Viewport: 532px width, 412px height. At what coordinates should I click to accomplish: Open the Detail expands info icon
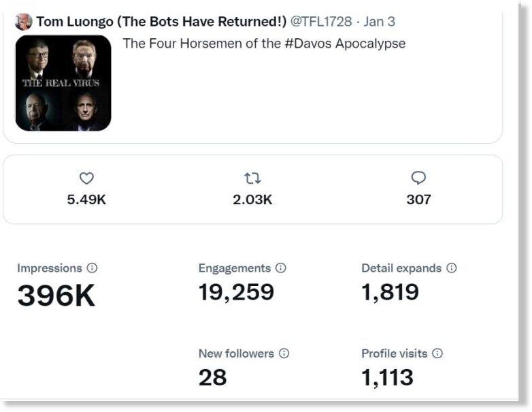pos(451,268)
